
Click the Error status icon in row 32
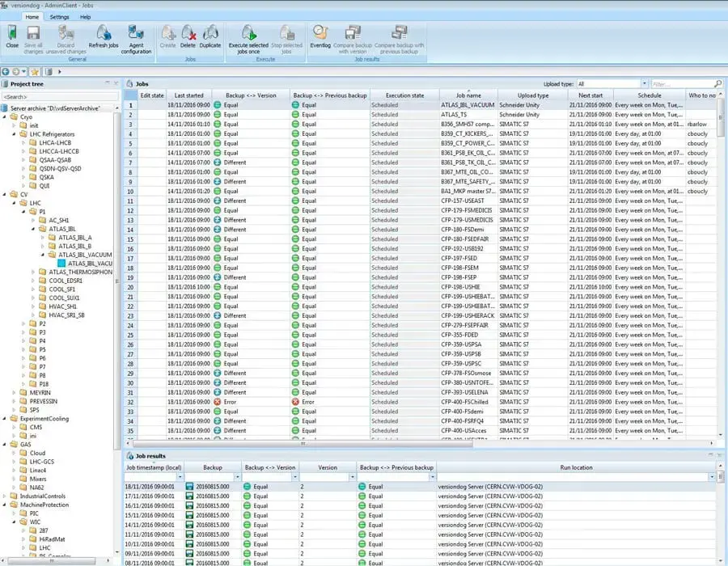218,402
